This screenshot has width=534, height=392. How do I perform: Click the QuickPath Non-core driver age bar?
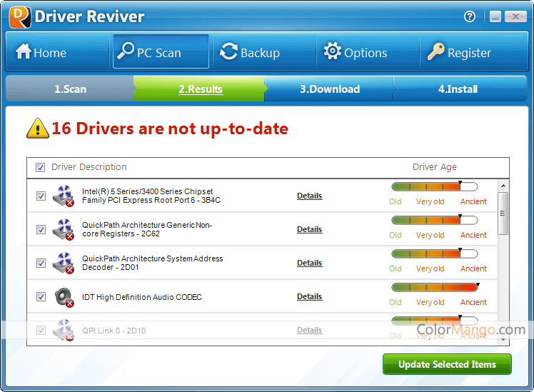tap(435, 220)
